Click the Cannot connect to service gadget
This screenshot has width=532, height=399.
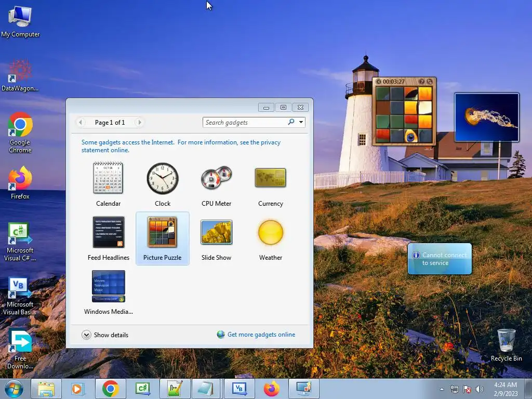tap(440, 259)
